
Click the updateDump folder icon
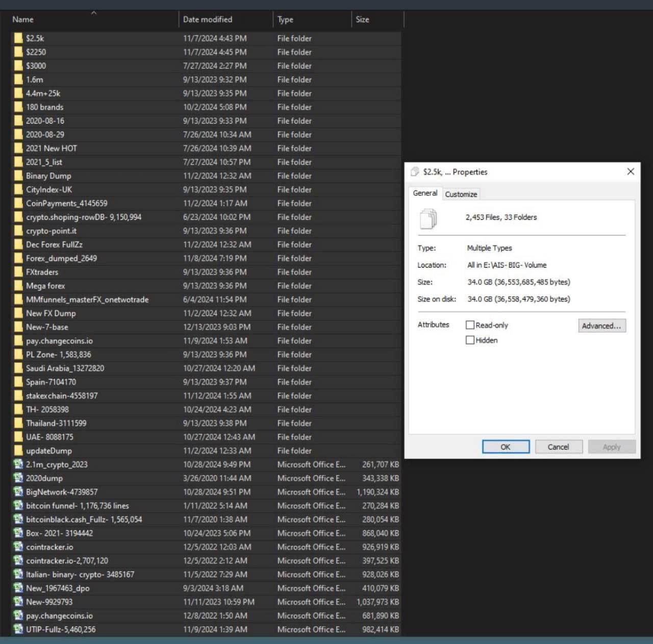click(18, 451)
